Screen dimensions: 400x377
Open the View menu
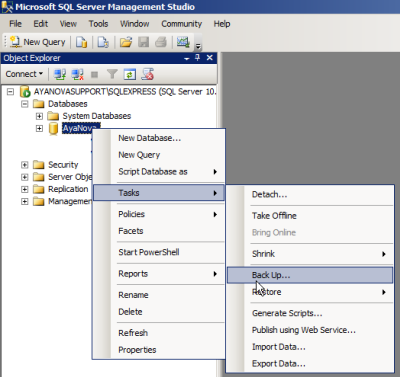[x=68, y=24]
